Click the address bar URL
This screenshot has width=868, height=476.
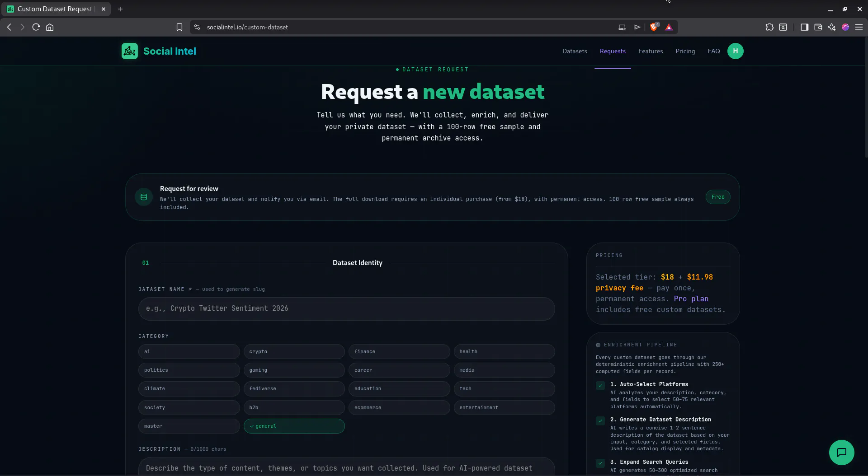[x=247, y=27]
